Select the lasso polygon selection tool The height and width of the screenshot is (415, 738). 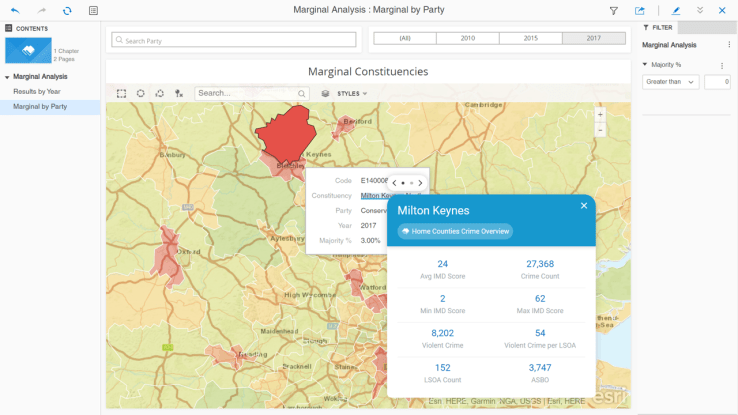tap(160, 93)
